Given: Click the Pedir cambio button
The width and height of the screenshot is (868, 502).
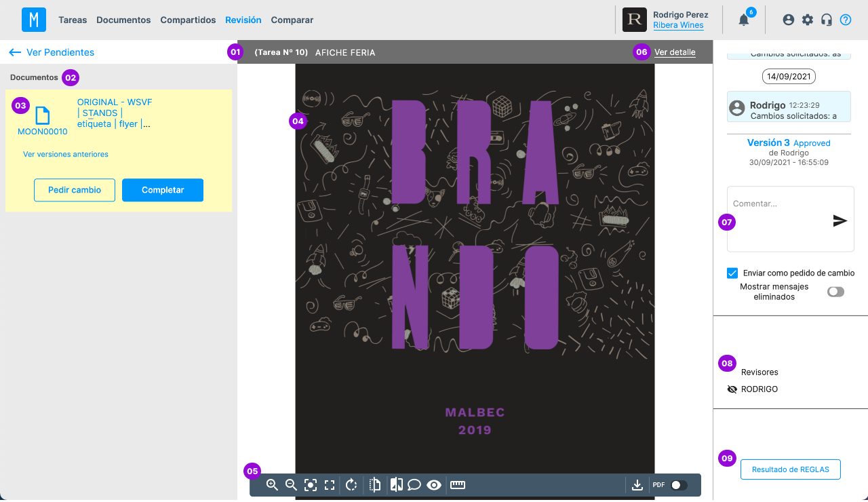Looking at the screenshot, I should 75,190.
